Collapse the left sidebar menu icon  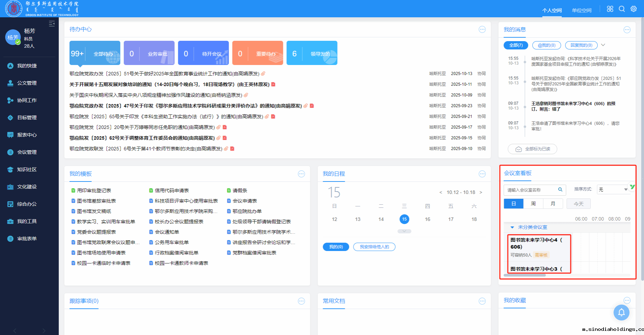point(52,24)
